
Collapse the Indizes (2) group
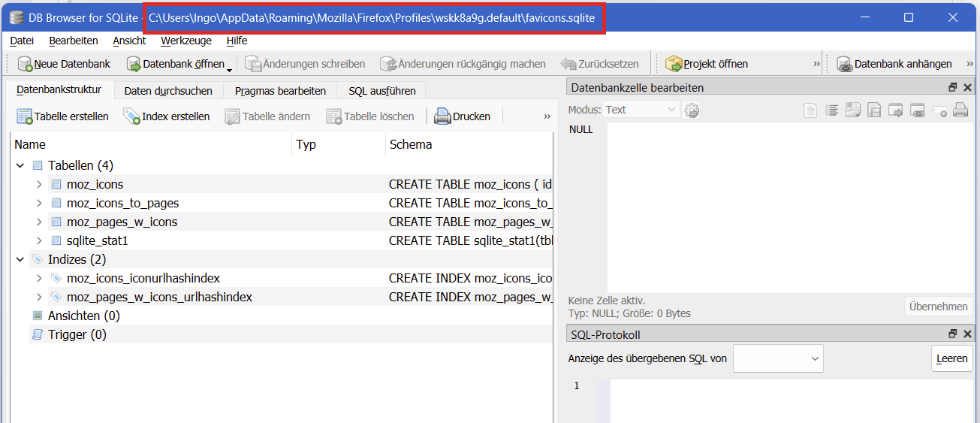tap(20, 259)
